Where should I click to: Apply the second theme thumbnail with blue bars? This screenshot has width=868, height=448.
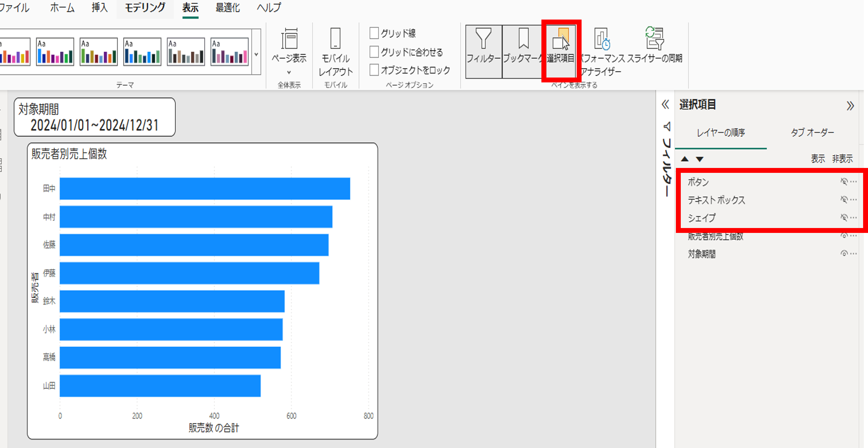55,52
